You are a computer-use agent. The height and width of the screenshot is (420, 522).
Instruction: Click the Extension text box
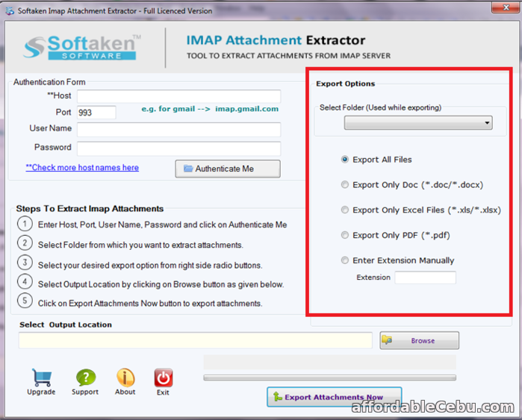pyautogui.click(x=426, y=278)
